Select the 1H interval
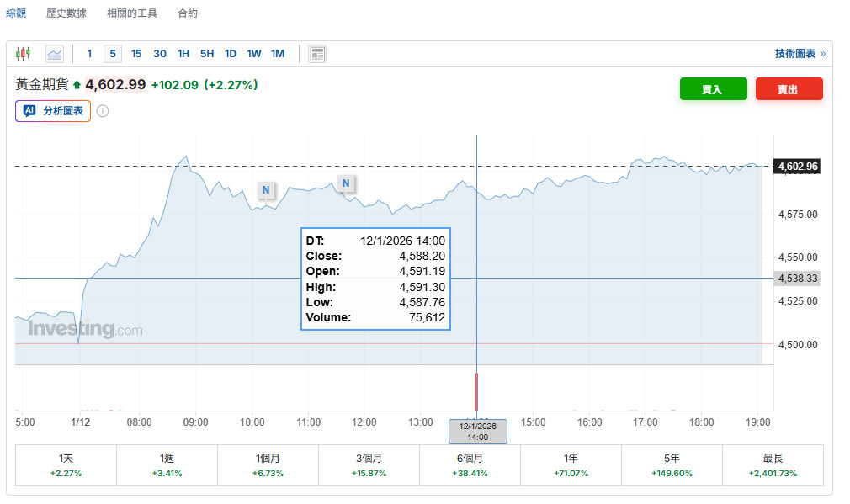 tap(183, 54)
